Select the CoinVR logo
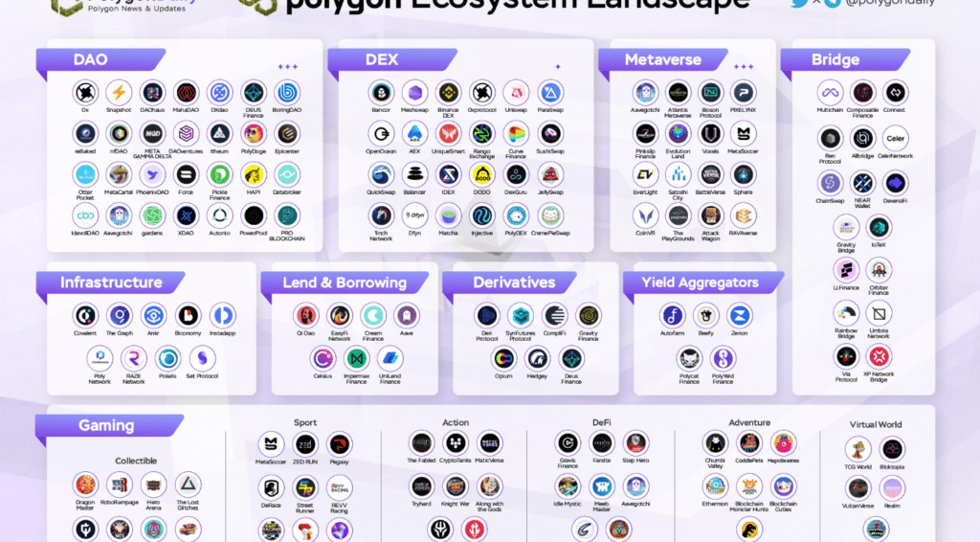The height and width of the screenshot is (542, 980). pos(645,216)
